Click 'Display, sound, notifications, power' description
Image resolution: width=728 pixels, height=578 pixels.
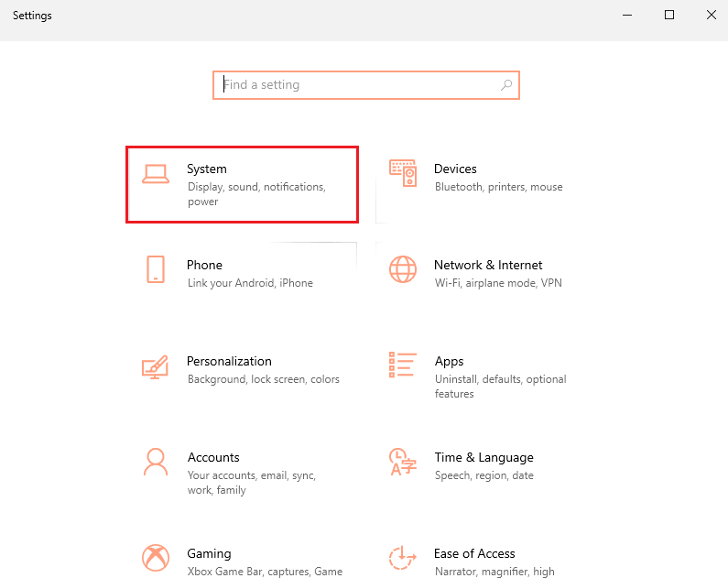[256, 194]
